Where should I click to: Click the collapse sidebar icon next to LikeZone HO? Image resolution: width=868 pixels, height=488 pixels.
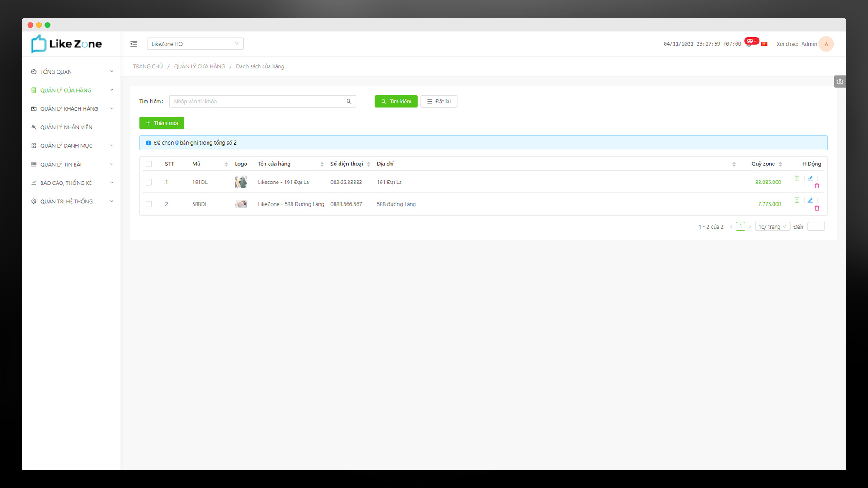tap(134, 44)
